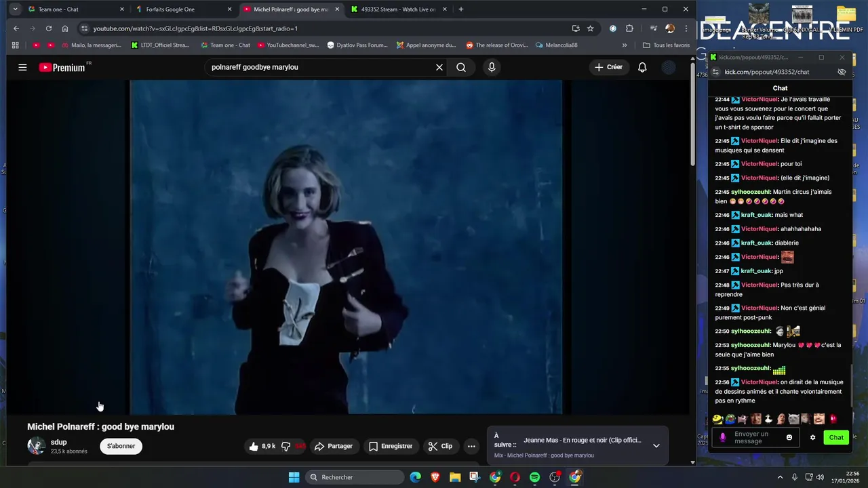
Task: Click the volume speaker icon in system tray
Action: pos(820,477)
